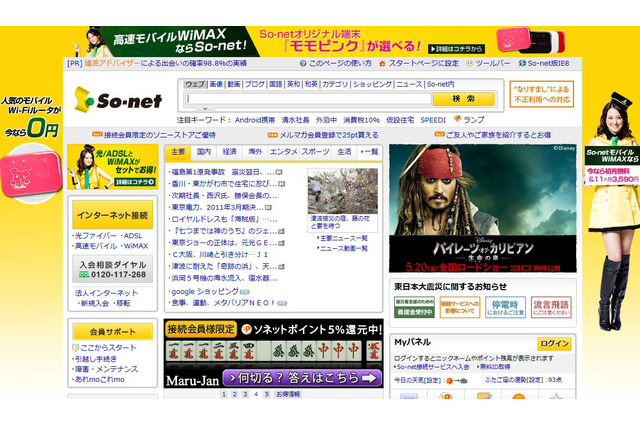Select the 動画 search tab
This screenshot has height=426, width=640.
click(x=234, y=84)
